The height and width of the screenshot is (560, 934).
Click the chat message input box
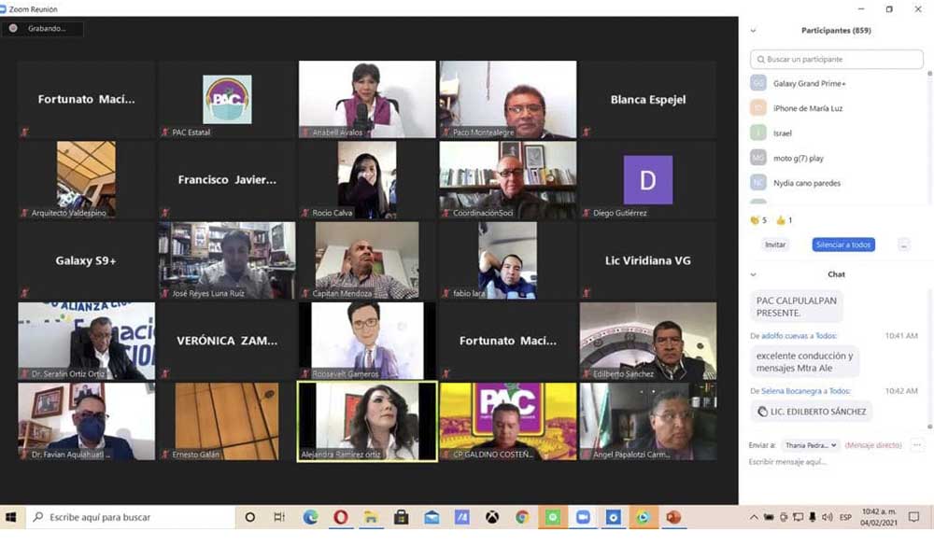pos(831,462)
